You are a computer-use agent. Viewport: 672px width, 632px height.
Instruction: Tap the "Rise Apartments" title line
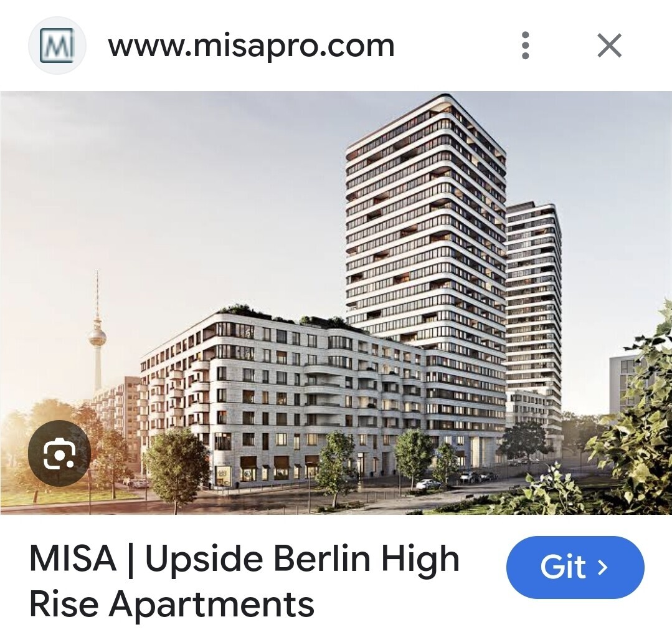[x=172, y=604]
